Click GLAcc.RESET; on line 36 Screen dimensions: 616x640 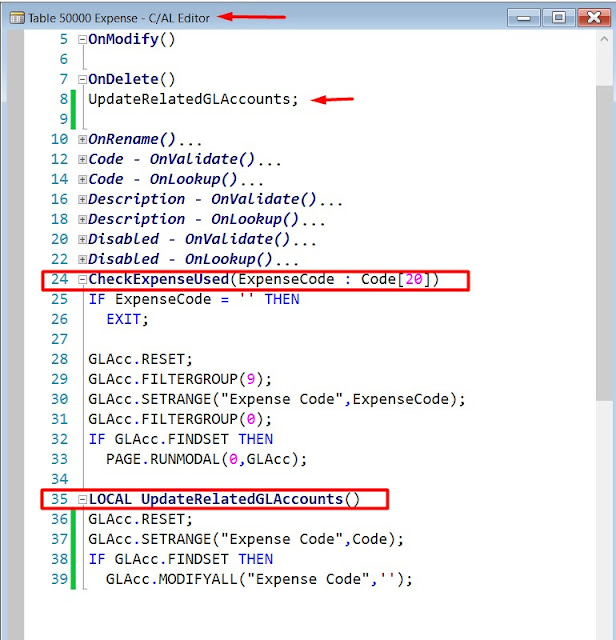(140, 519)
